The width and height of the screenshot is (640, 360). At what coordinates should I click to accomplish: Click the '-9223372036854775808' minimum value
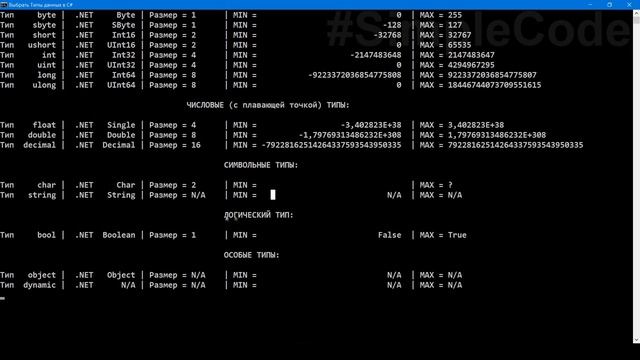355,75
